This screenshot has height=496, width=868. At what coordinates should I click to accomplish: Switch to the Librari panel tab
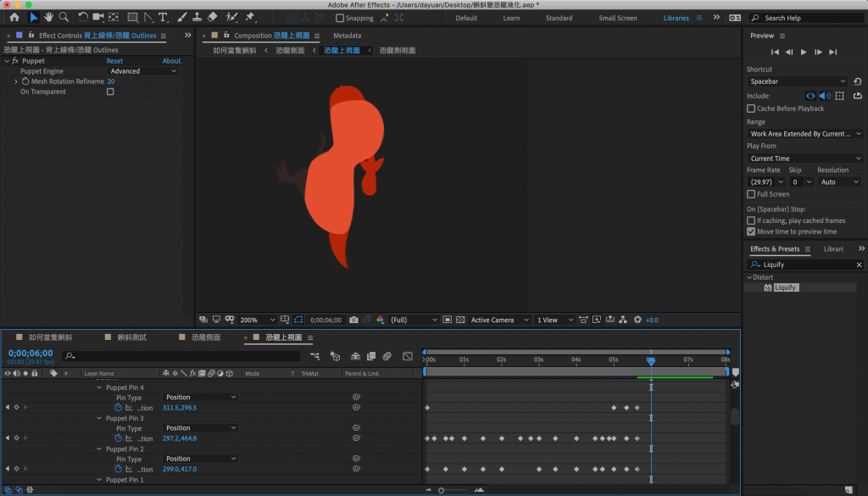click(x=833, y=249)
